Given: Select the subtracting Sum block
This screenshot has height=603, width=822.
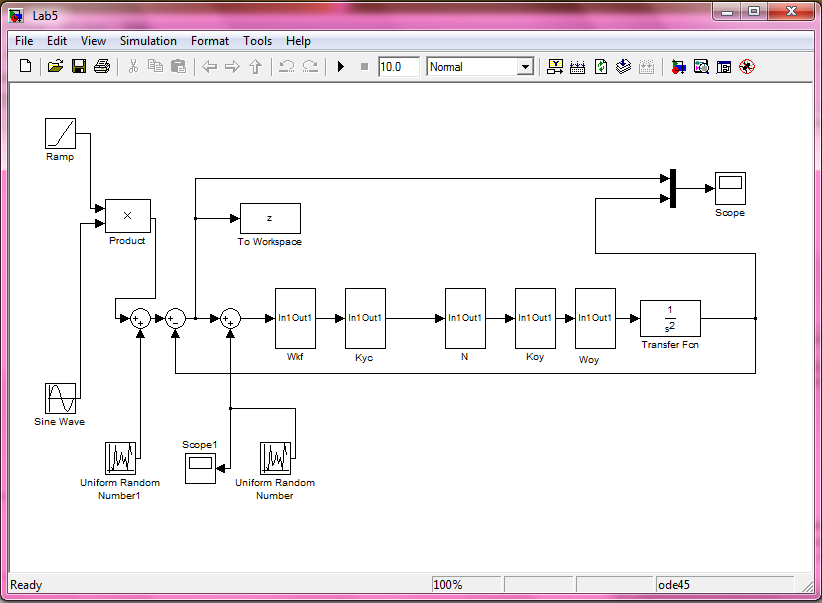Looking at the screenshot, I should pyautogui.click(x=176, y=318).
